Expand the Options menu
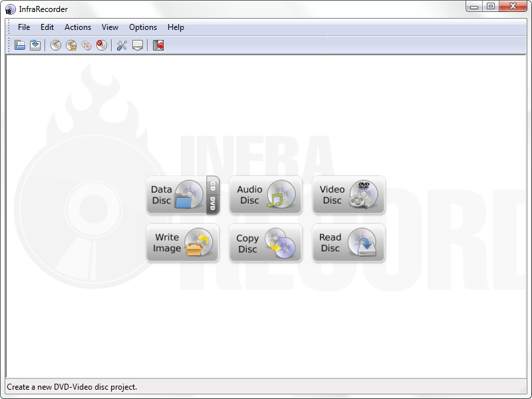The image size is (532, 399). tap(143, 27)
